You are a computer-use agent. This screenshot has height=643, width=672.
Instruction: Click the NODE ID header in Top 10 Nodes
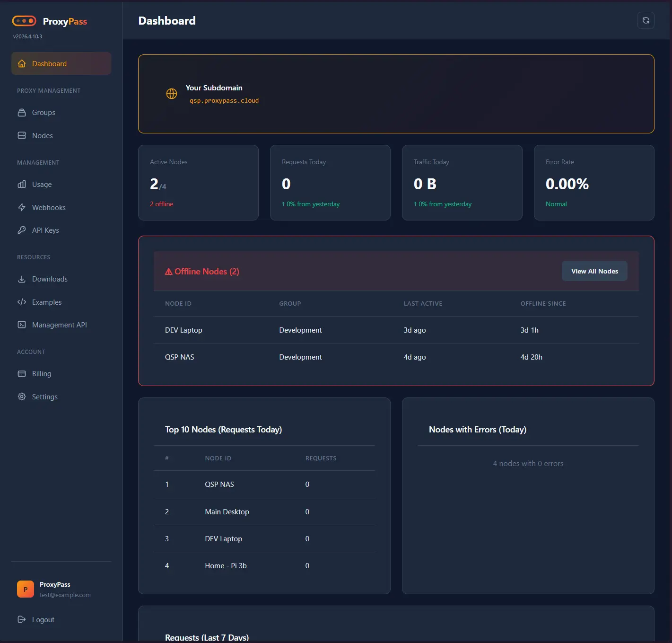click(x=218, y=458)
